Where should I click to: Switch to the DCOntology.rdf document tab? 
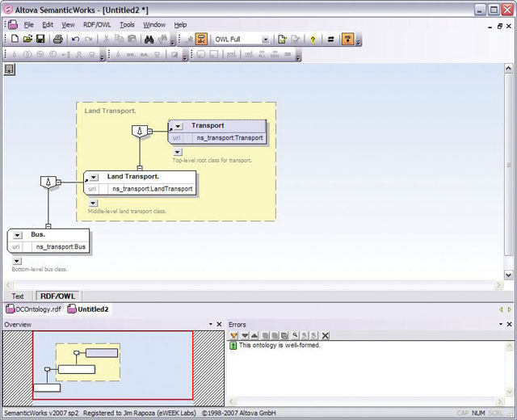coord(34,309)
